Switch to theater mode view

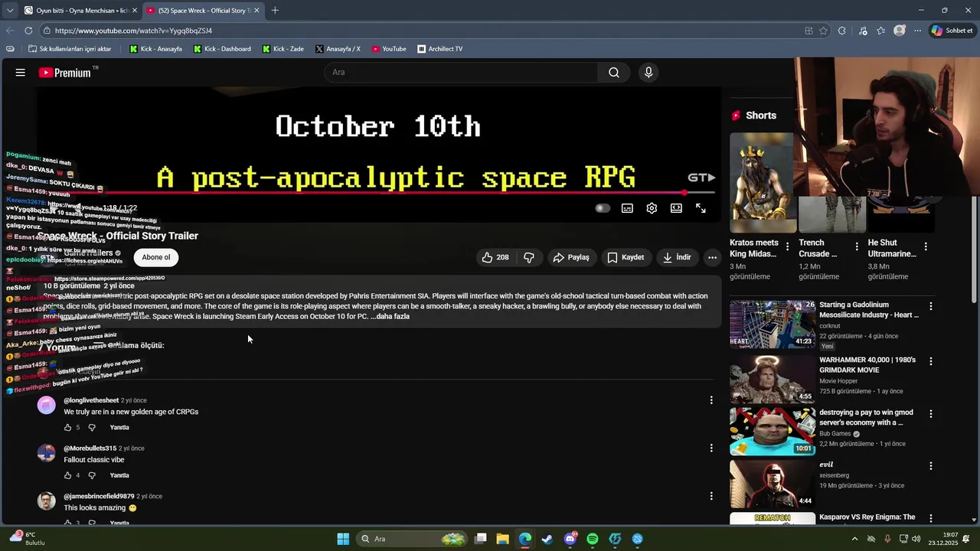[676, 208]
